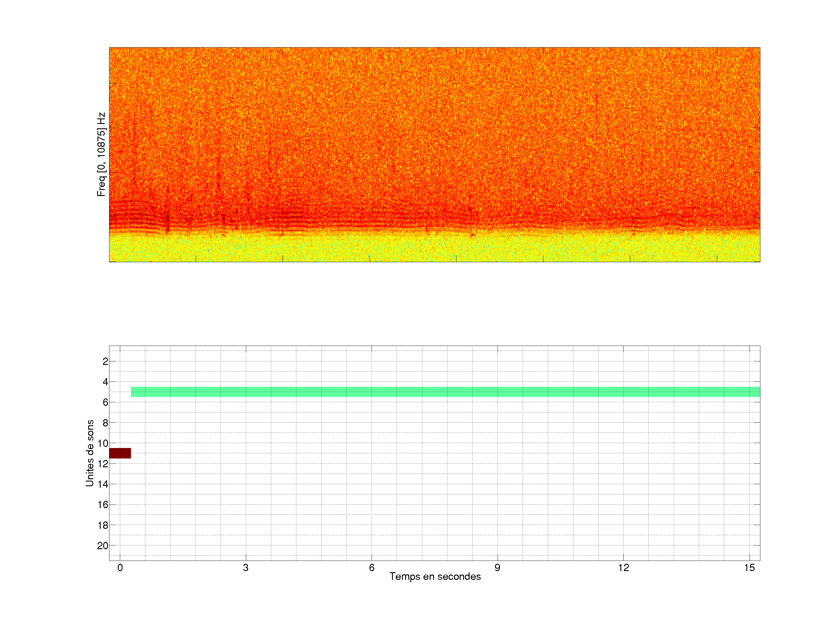Click time tick label 9
The image size is (840, 630).
pyautogui.click(x=497, y=568)
